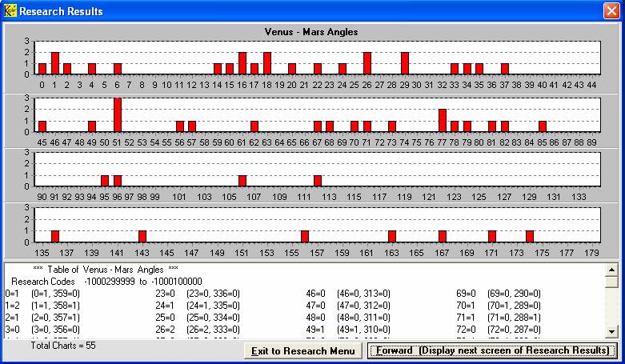Click the red bar at angle 77
The width and height of the screenshot is (625, 364).
442,121
